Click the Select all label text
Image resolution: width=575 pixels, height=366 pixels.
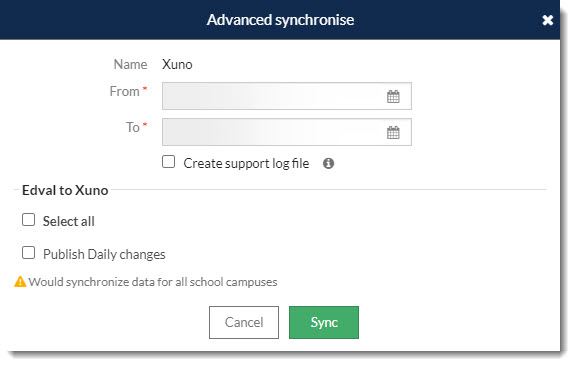click(69, 222)
